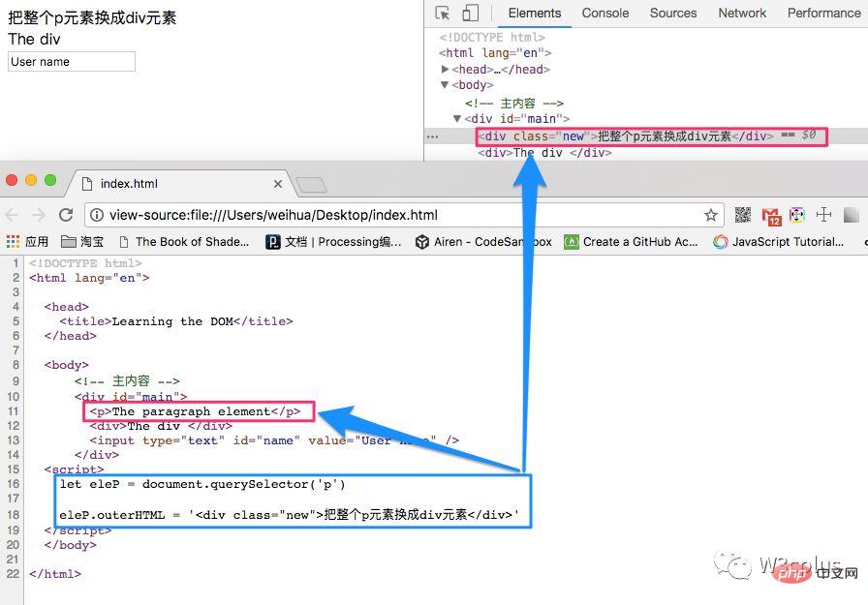
Task: Switch to the Console tab
Action: pyautogui.click(x=605, y=13)
